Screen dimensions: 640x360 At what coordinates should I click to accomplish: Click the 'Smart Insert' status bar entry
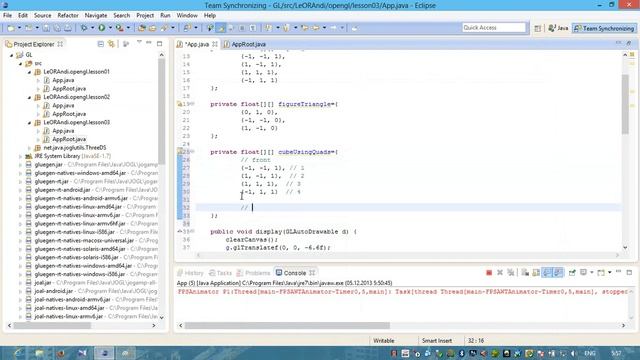tap(437, 340)
